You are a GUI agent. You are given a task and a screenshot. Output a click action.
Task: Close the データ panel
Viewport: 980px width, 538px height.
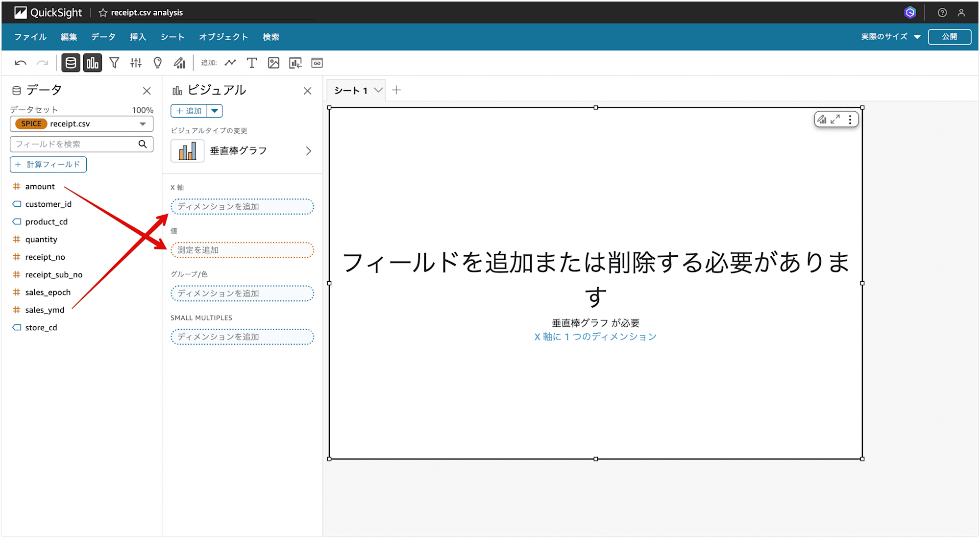coord(147,91)
